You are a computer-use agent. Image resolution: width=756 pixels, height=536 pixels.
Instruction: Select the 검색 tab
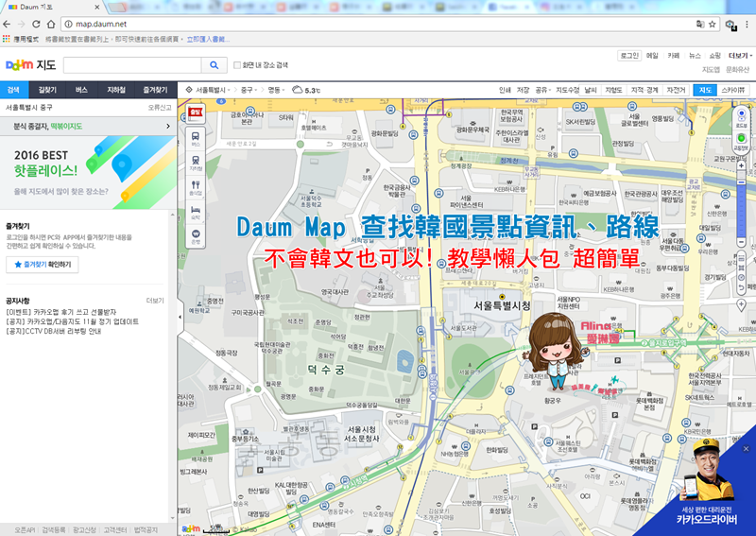tap(14, 90)
